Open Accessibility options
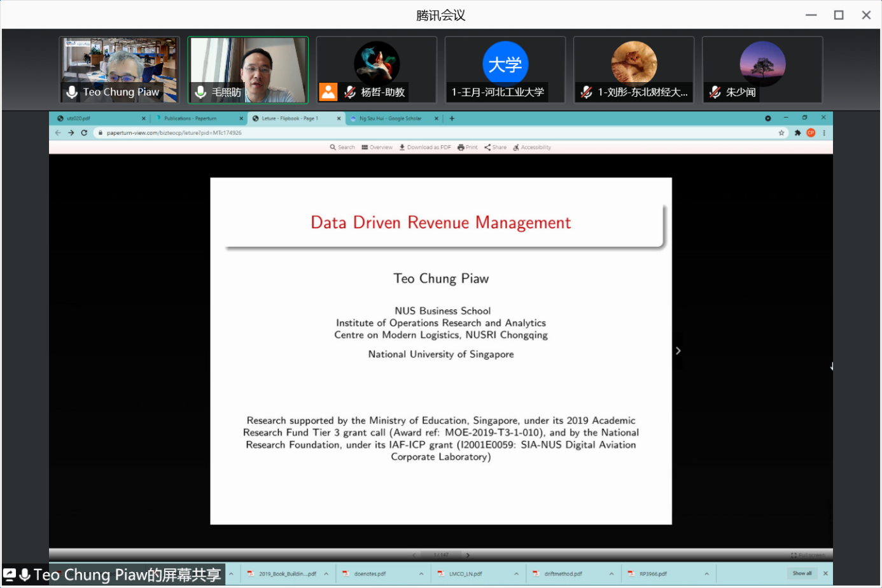 532,147
